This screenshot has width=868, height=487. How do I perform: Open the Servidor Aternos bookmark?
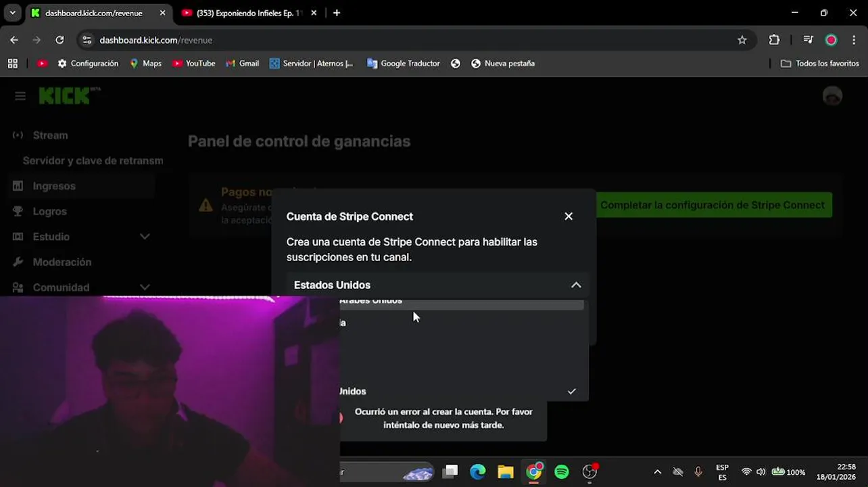(311, 63)
